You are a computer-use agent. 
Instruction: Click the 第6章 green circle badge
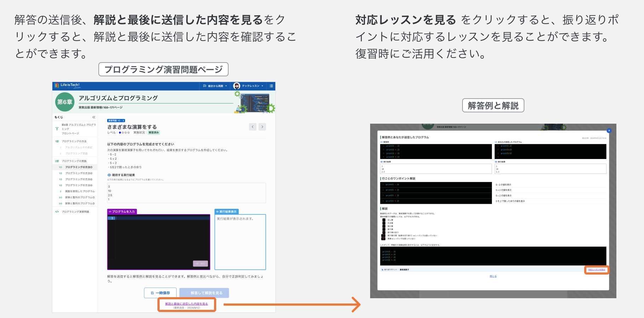(x=65, y=102)
